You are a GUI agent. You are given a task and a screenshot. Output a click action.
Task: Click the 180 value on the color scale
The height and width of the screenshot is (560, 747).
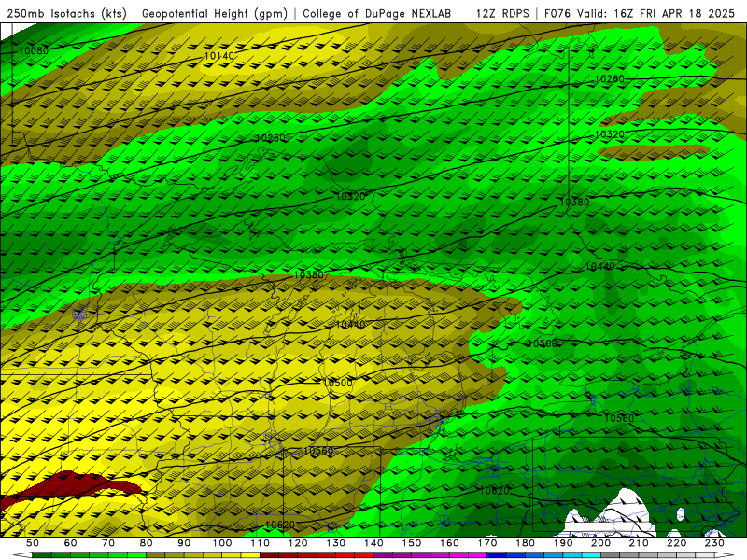(525, 543)
